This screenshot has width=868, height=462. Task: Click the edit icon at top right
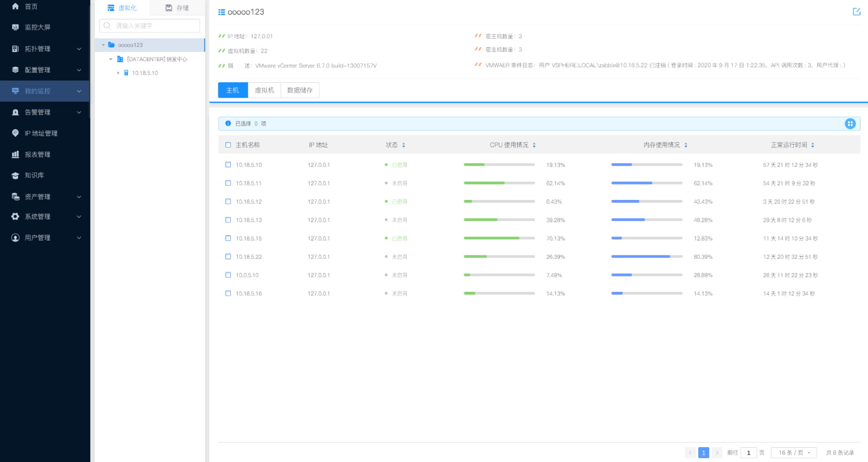(x=856, y=11)
